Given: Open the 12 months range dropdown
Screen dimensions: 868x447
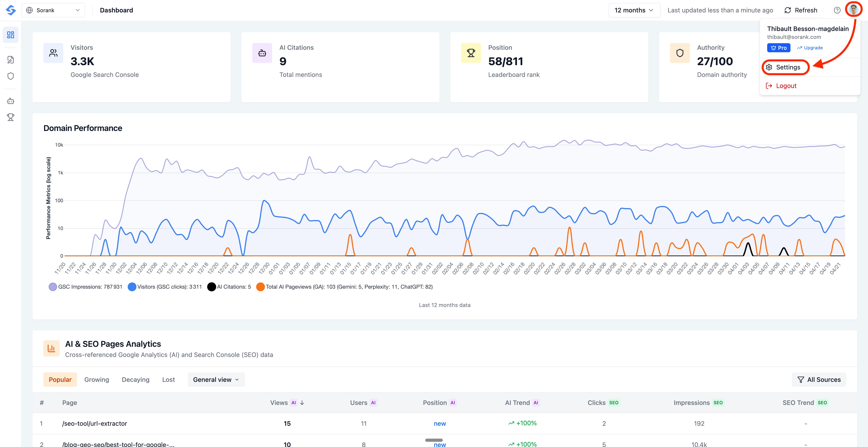Looking at the screenshot, I should coord(634,10).
